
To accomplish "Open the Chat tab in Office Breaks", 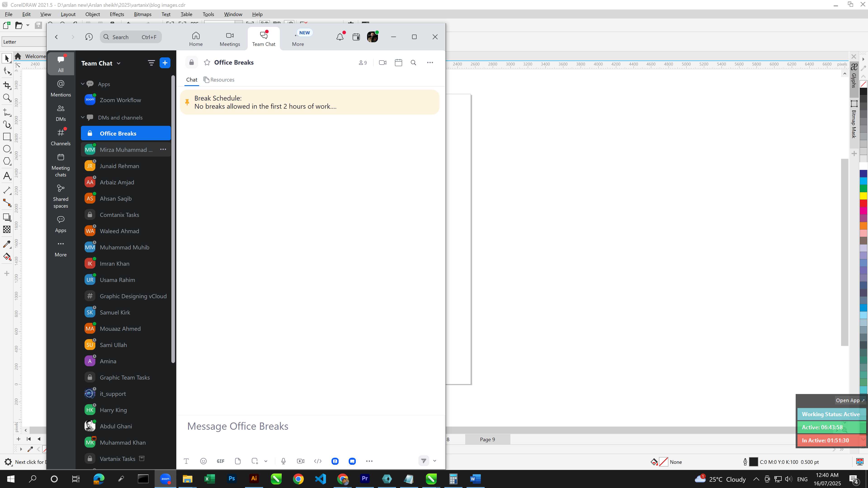I will pos(191,80).
